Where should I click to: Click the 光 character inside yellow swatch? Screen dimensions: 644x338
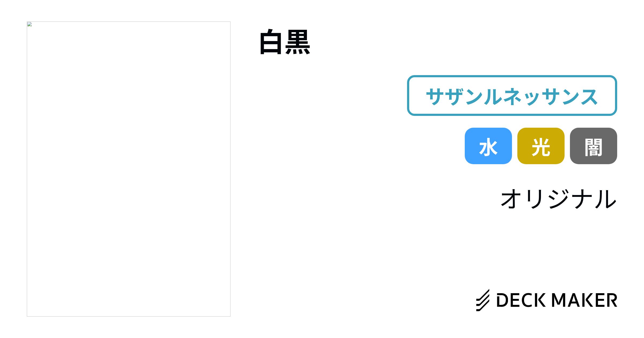(x=541, y=147)
